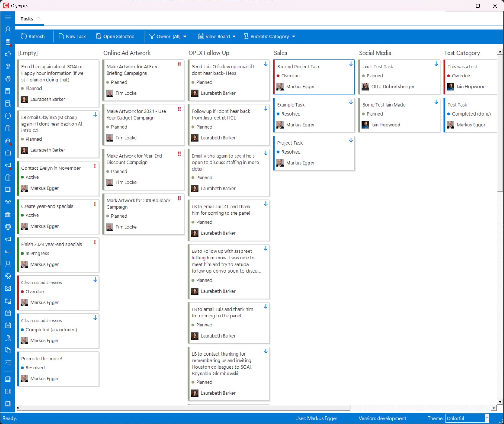504x424 pixels.
Task: Click the checklist icon in the sidebar
Action: pyautogui.click(x=8, y=362)
